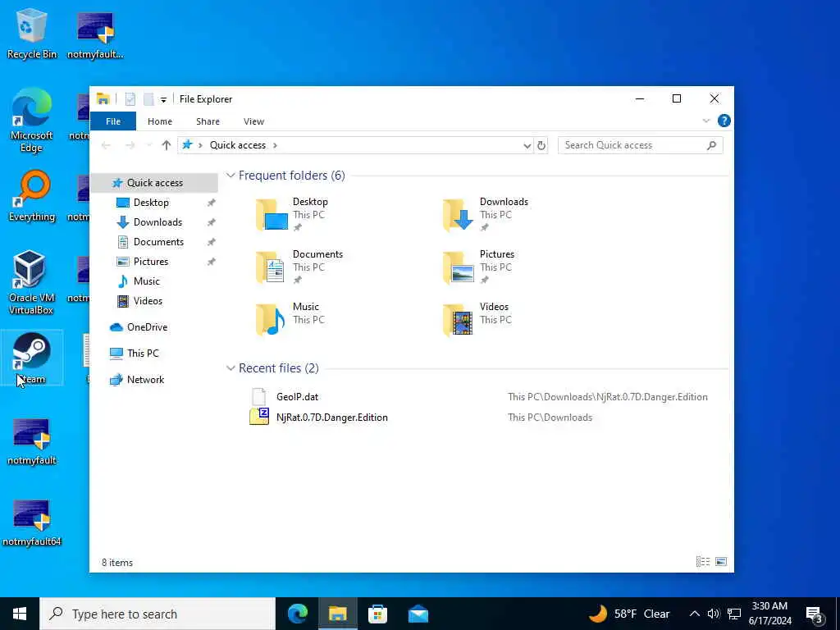Select Desktop in the navigation pane
Image resolution: width=840 pixels, height=630 pixels.
coord(151,203)
